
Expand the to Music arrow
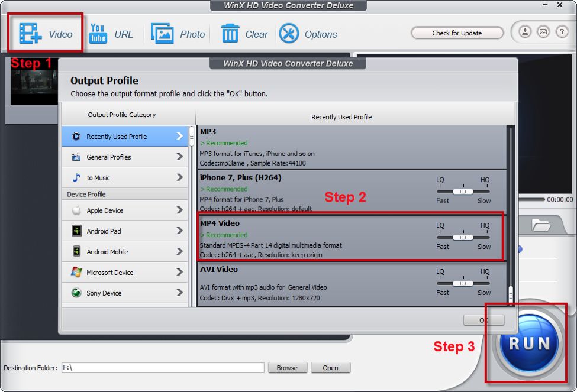click(x=179, y=177)
